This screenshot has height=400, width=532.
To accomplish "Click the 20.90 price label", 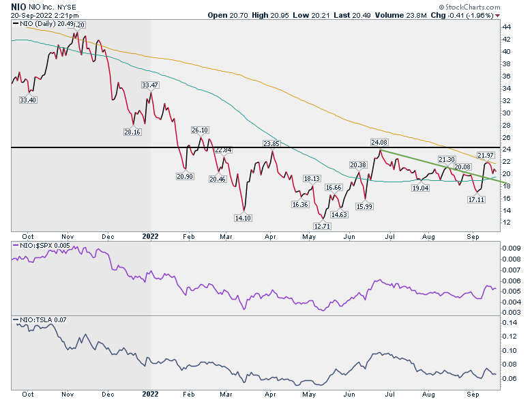I will tap(185, 177).
